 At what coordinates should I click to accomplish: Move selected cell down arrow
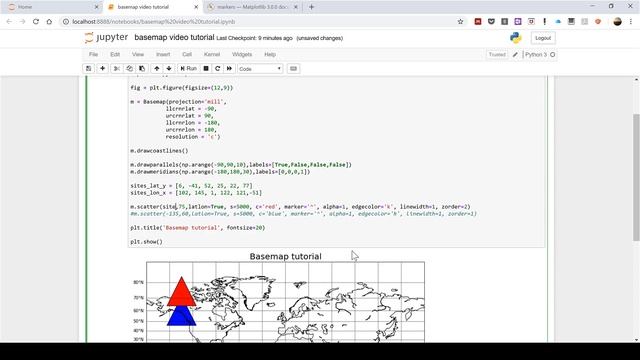click(169, 69)
